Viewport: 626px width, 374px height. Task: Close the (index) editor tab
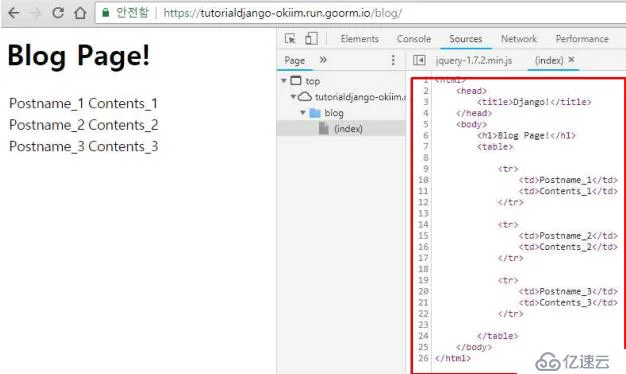[571, 59]
